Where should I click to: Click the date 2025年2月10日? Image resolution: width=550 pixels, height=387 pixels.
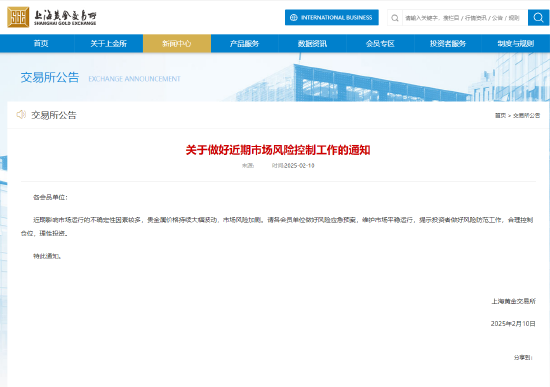[513, 323]
